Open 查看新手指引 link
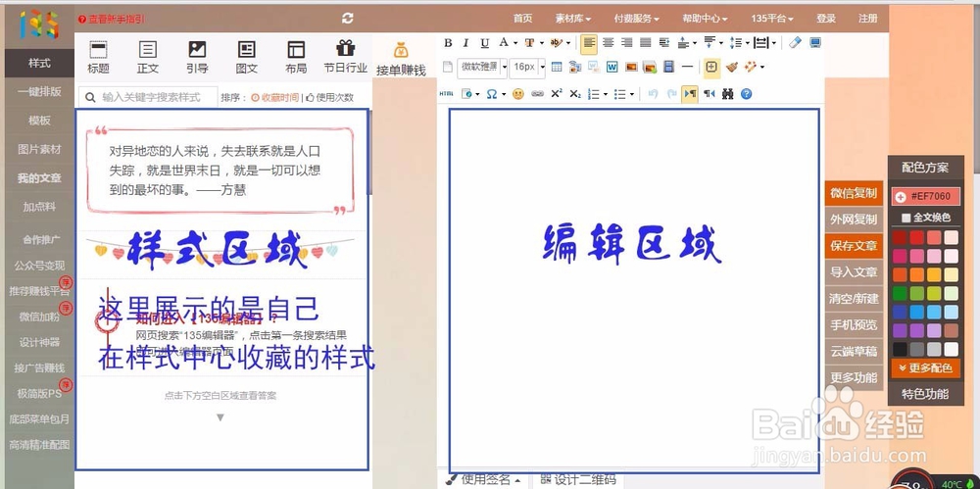980x489 pixels. point(112,20)
